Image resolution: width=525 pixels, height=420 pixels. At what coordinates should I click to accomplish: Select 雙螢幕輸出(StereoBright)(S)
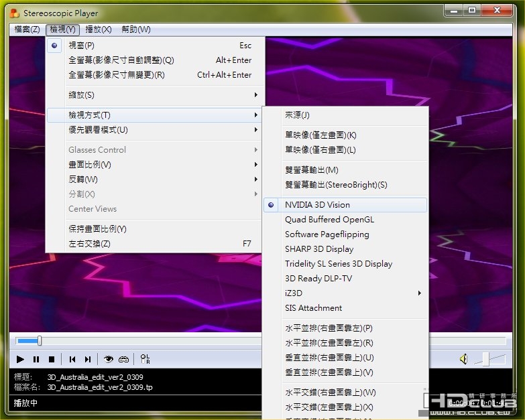click(345, 185)
